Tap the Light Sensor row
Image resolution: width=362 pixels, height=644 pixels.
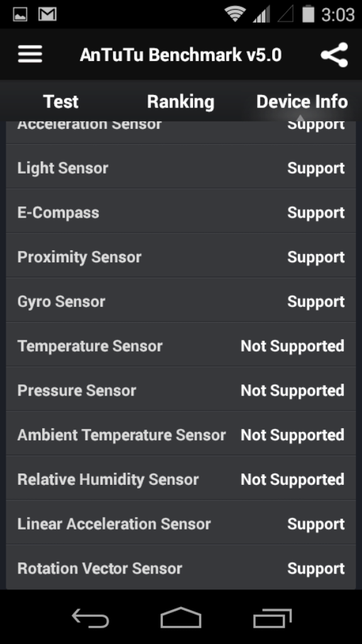point(180,168)
